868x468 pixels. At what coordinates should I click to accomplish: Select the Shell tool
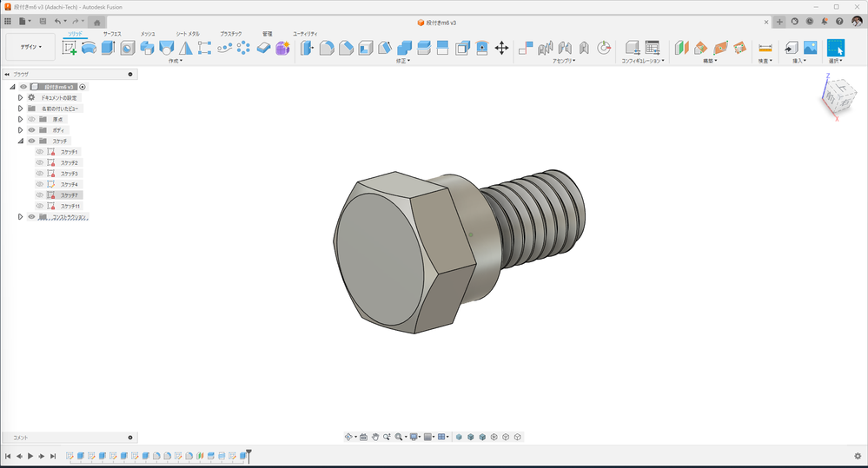365,48
